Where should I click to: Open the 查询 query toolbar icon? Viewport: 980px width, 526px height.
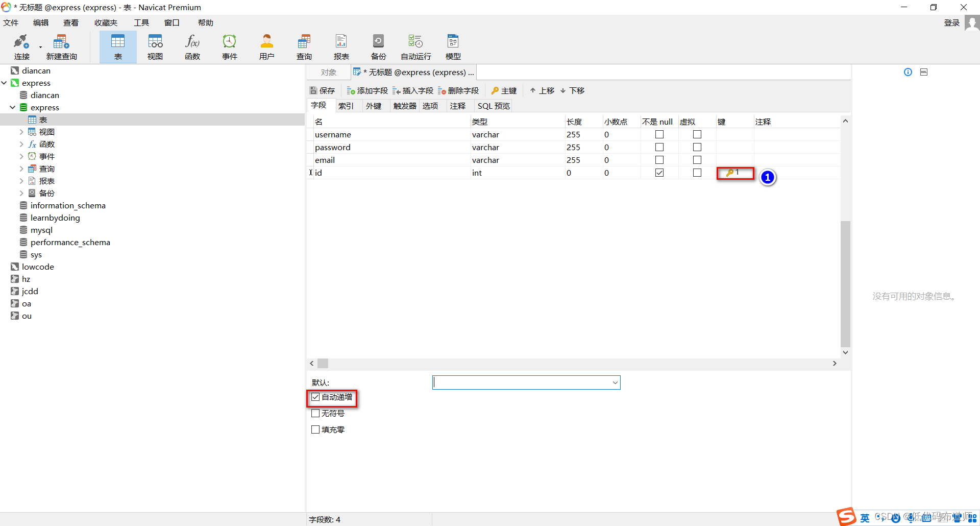click(x=304, y=47)
